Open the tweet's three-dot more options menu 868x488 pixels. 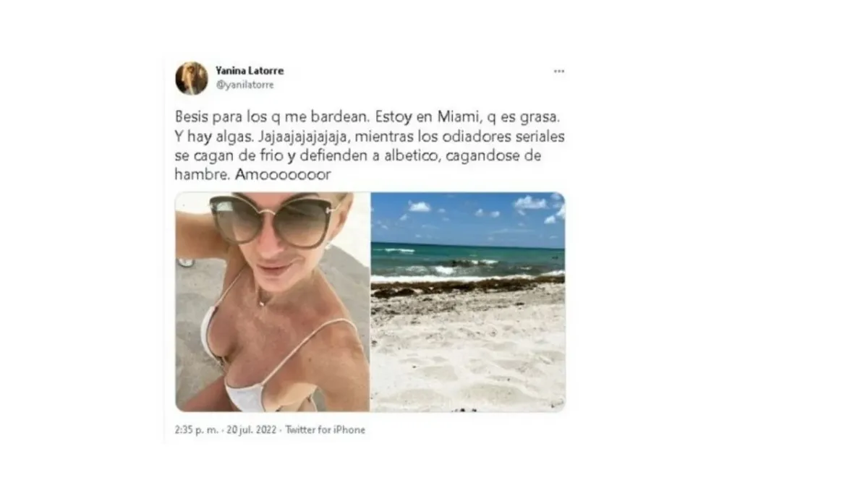pyautogui.click(x=558, y=72)
